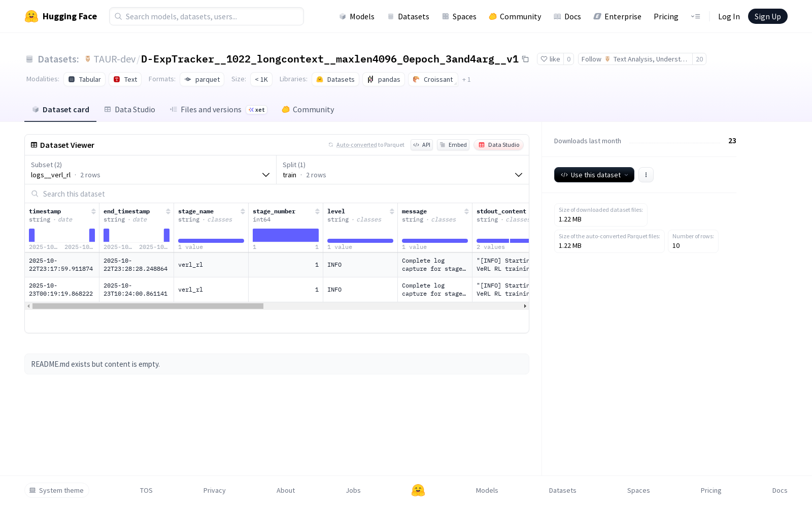The width and height of the screenshot is (812, 508).
Task: Click the Hugging Face emoji in footer
Action: click(x=418, y=490)
